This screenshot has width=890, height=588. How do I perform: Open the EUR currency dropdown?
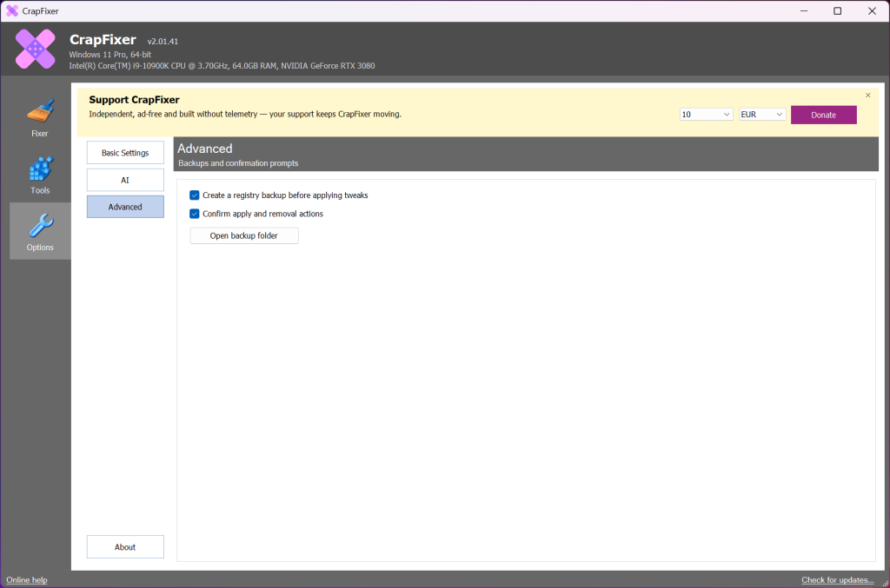(761, 115)
